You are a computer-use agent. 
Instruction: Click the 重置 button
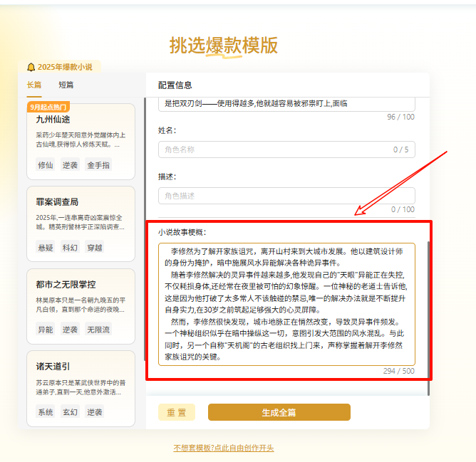(177, 412)
